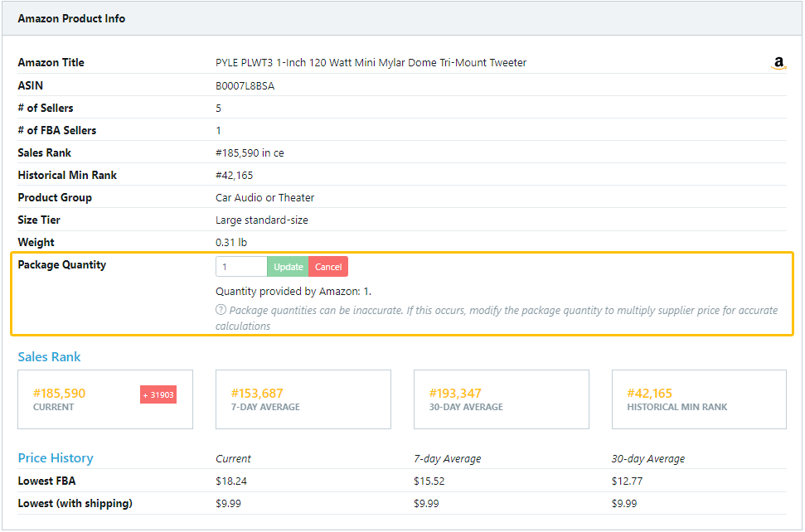Click the 'Lowest (with shipping)' row label

point(75,504)
